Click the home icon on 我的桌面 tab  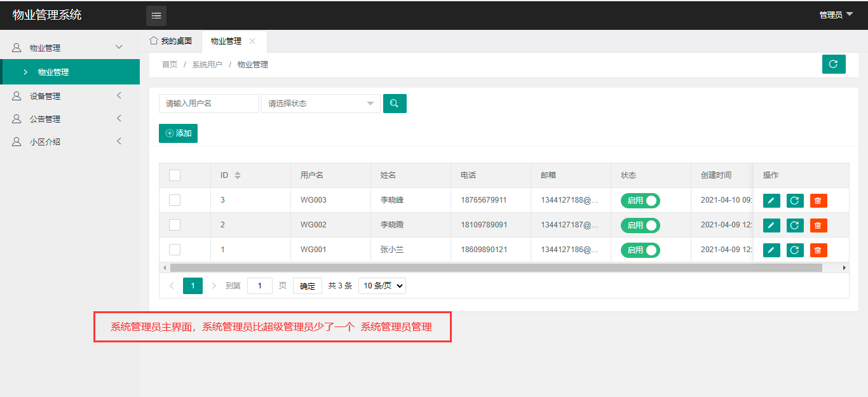153,41
